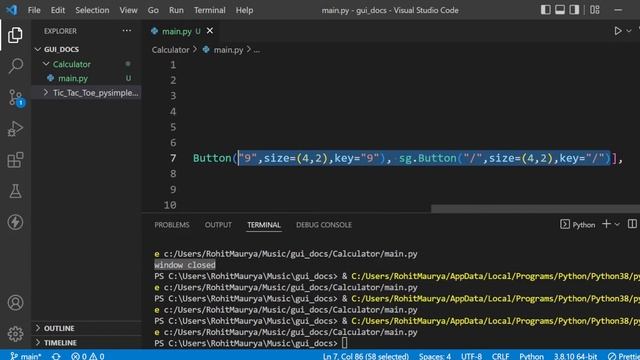Image resolution: width=640 pixels, height=360 pixels.
Task: Collapse the GUI_DOCS root folder
Action: [x=87, y=49]
